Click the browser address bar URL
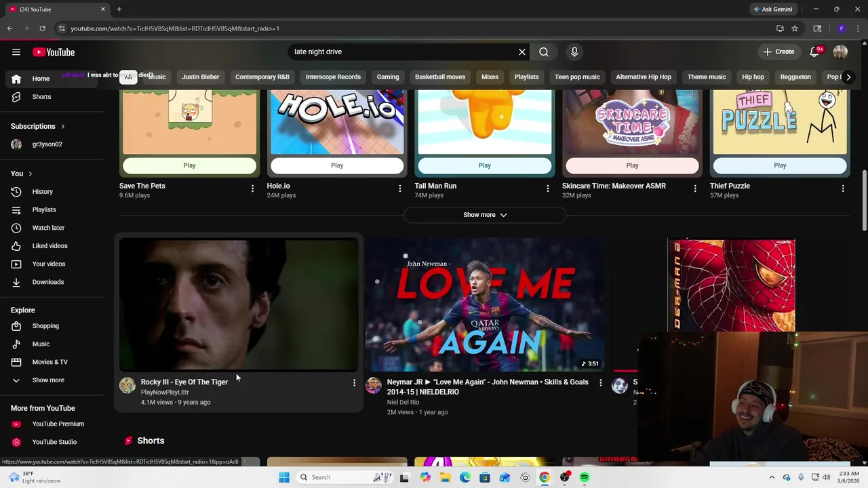Screen dimensions: 868x488 175,28
